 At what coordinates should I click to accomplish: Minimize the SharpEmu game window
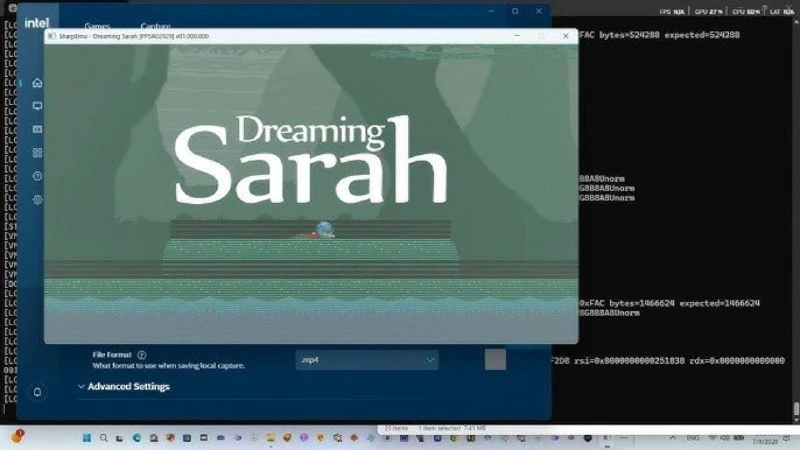(517, 36)
